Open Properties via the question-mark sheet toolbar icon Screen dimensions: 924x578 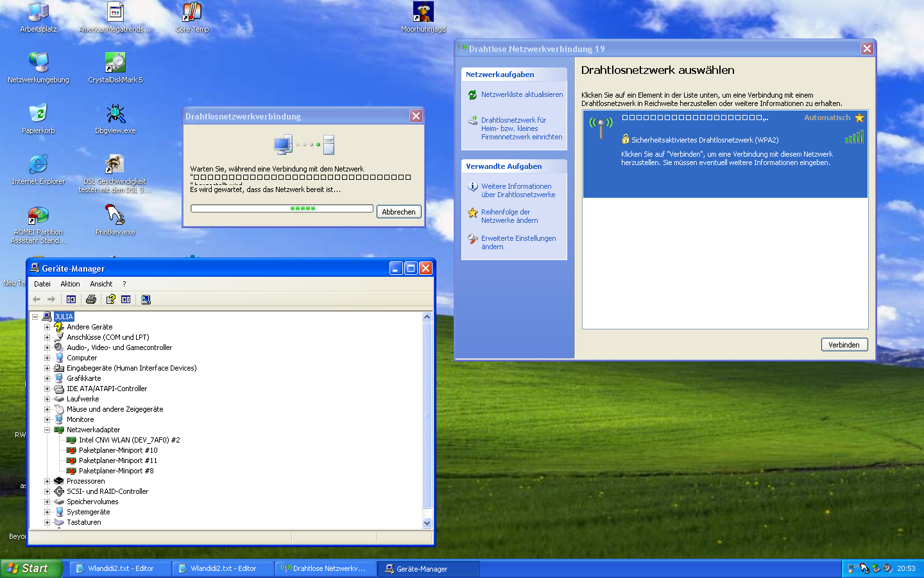[111, 299]
